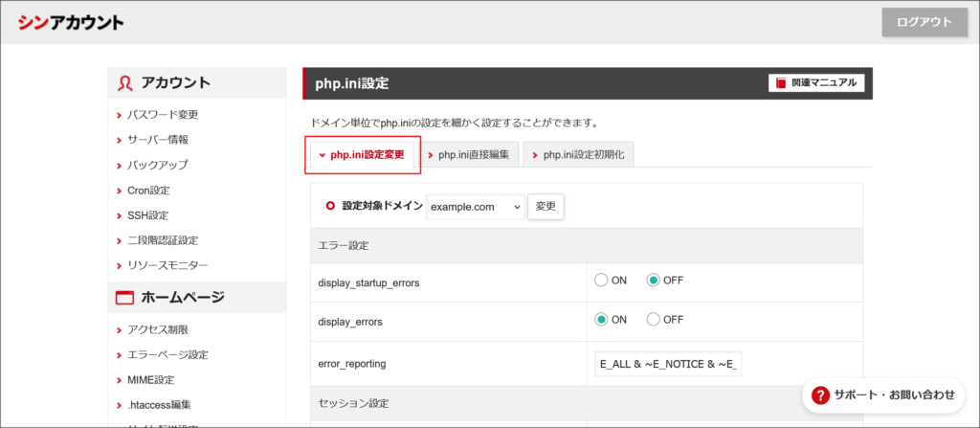The width and height of the screenshot is (980, 428).
Task: Click the error_reporting input field
Action: click(668, 364)
